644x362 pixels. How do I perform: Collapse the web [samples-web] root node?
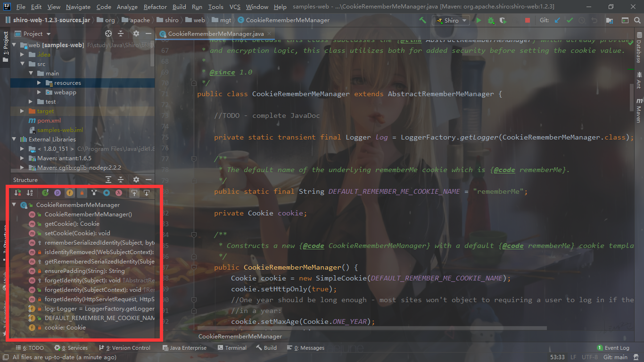pos(14,45)
